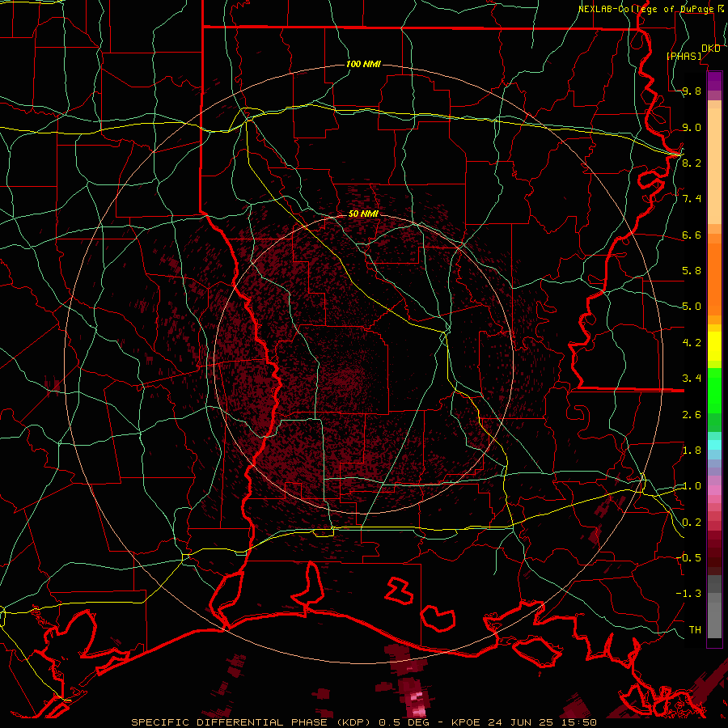Click the '5.8' scale value
The image size is (728, 728).
[x=692, y=270]
